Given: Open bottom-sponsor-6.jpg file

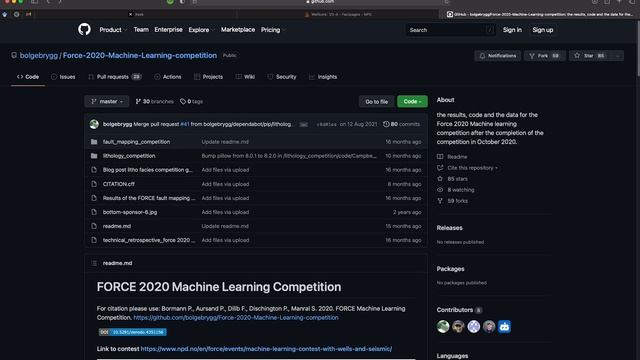Looking at the screenshot, I should (x=130, y=212).
